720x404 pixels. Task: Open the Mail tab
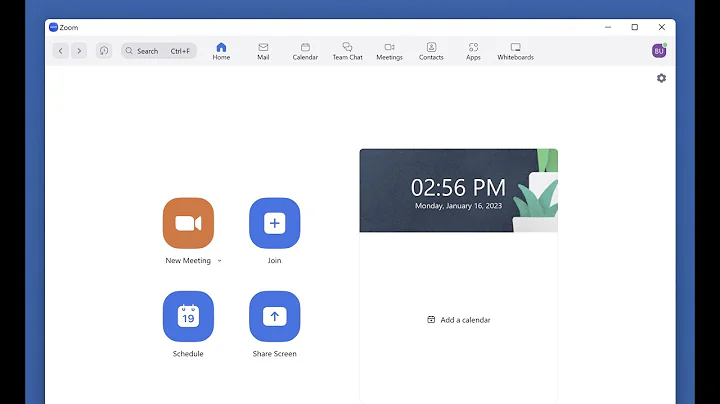263,51
